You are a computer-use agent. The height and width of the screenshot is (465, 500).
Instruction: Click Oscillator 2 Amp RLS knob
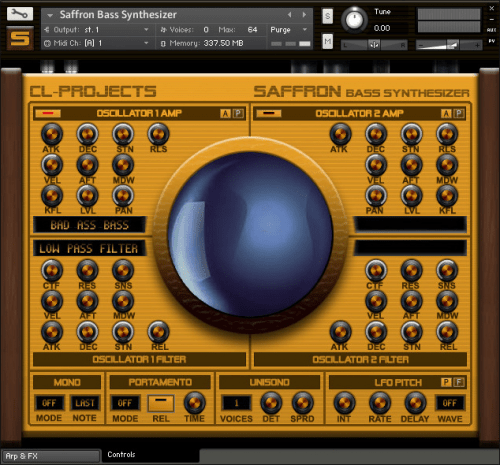click(x=447, y=134)
